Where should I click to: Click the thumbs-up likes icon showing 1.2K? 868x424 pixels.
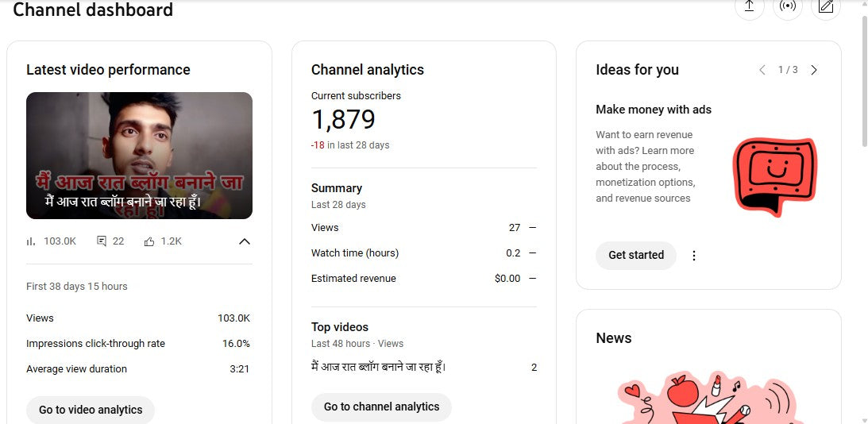[149, 241]
